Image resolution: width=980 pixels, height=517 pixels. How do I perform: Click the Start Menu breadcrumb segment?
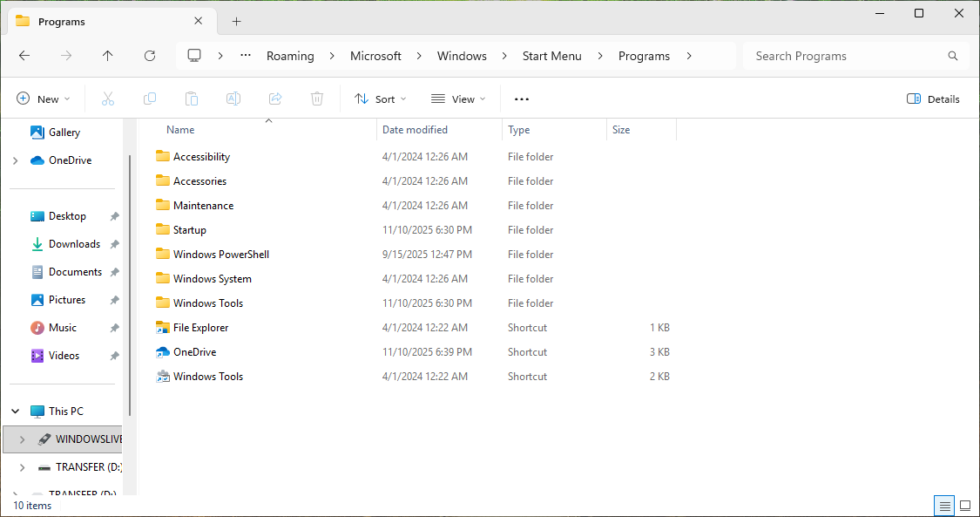pos(551,56)
